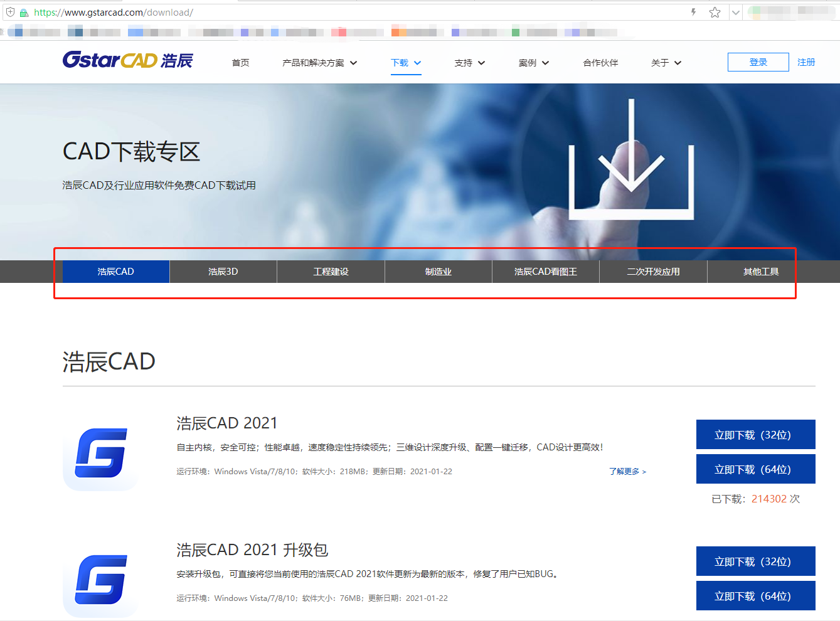
Task: Click the 了解更多 link
Action: [x=627, y=471]
